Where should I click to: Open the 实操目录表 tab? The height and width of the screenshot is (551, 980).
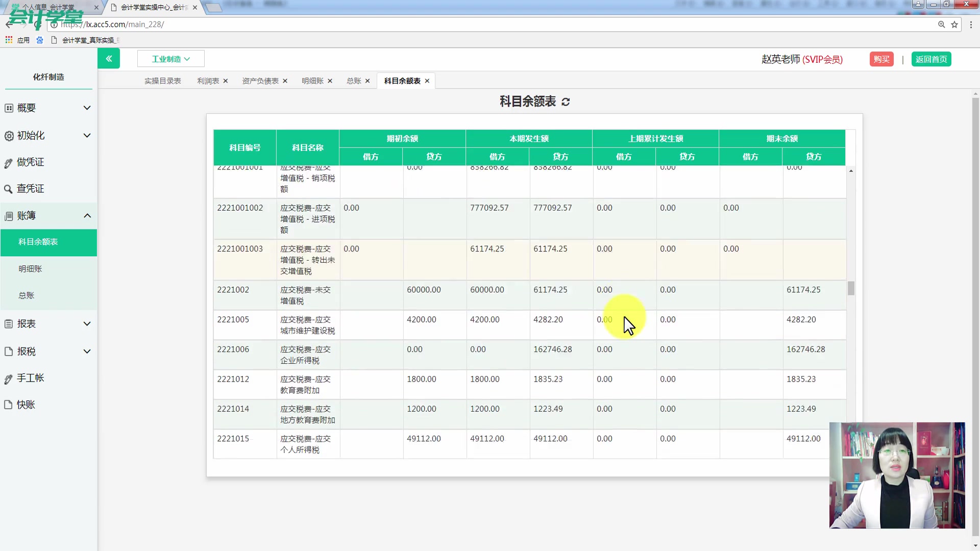click(x=162, y=81)
